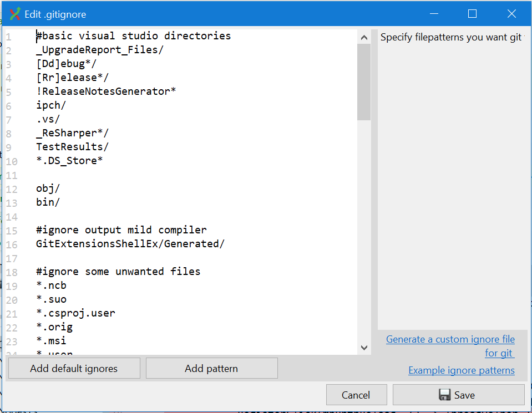Screen dimensions: 532x413
Task: Click the Windows taskbar at screen bottom
Action: tap(266, 411)
